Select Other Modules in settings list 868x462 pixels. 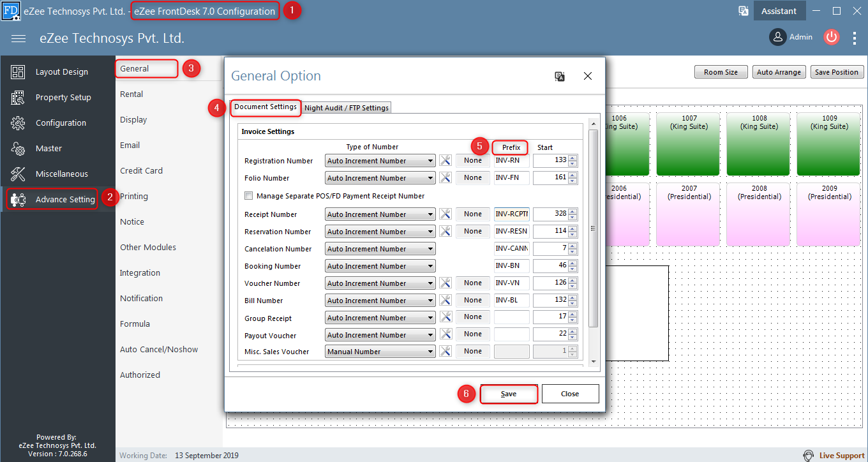click(x=148, y=247)
